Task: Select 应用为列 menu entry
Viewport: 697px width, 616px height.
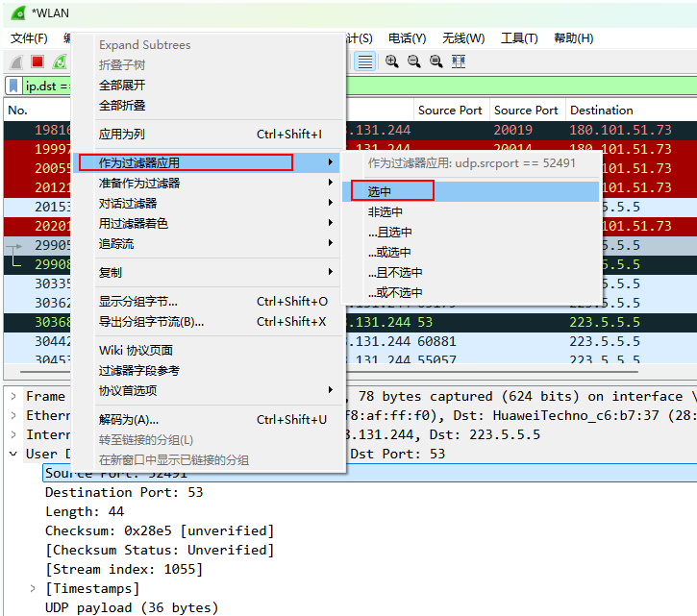Action: pyautogui.click(x=209, y=134)
